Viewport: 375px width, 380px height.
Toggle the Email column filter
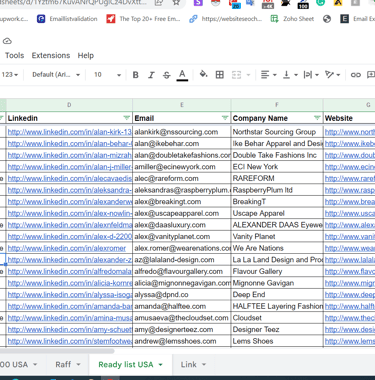(225, 118)
